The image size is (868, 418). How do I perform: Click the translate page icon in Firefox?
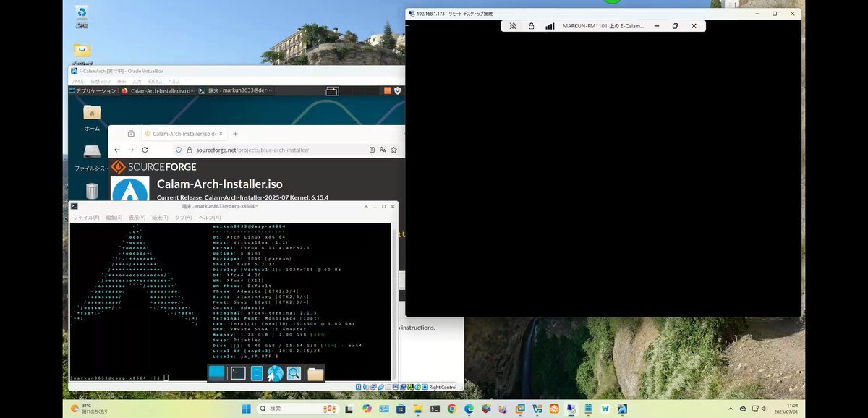(383, 150)
